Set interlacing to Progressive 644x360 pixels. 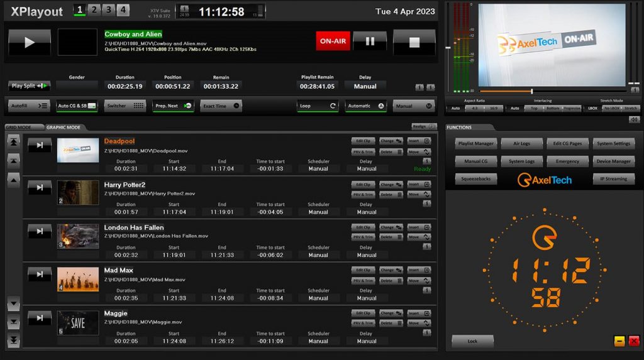tap(572, 108)
